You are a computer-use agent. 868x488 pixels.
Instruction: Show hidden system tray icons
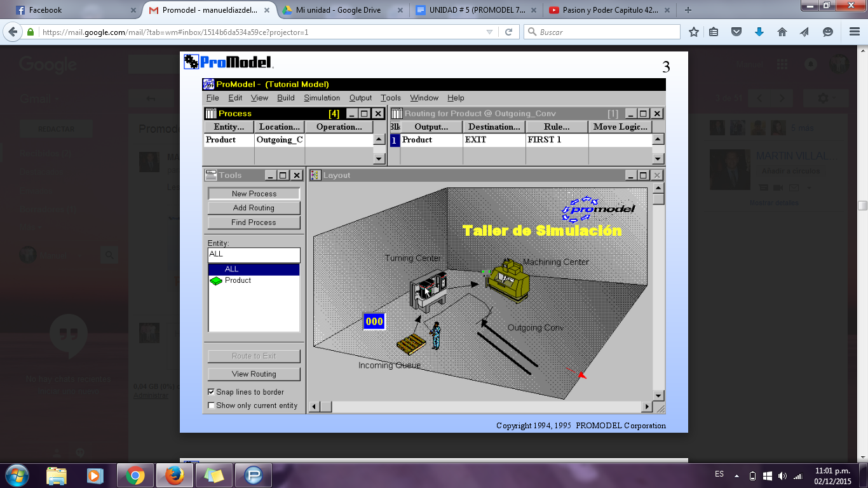(737, 475)
